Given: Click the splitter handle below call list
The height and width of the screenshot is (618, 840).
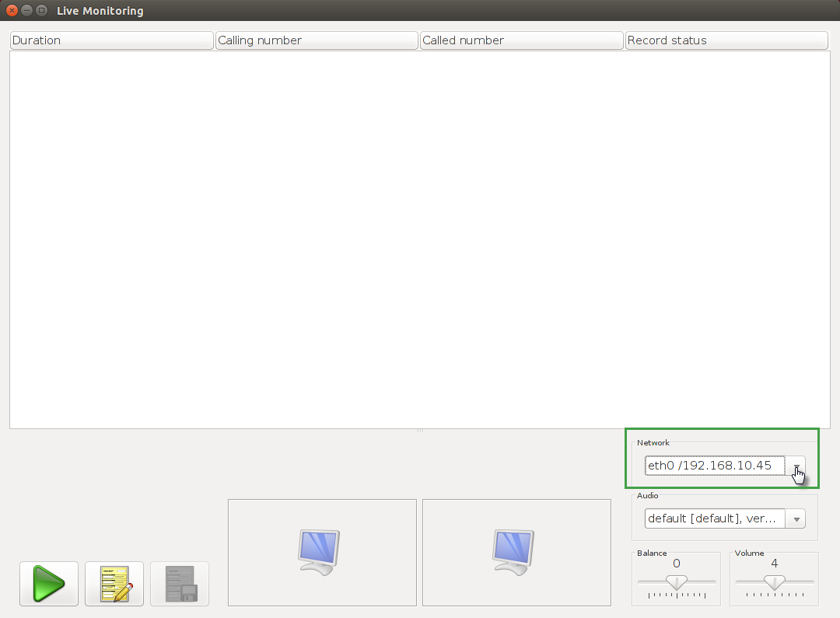Looking at the screenshot, I should (420, 431).
